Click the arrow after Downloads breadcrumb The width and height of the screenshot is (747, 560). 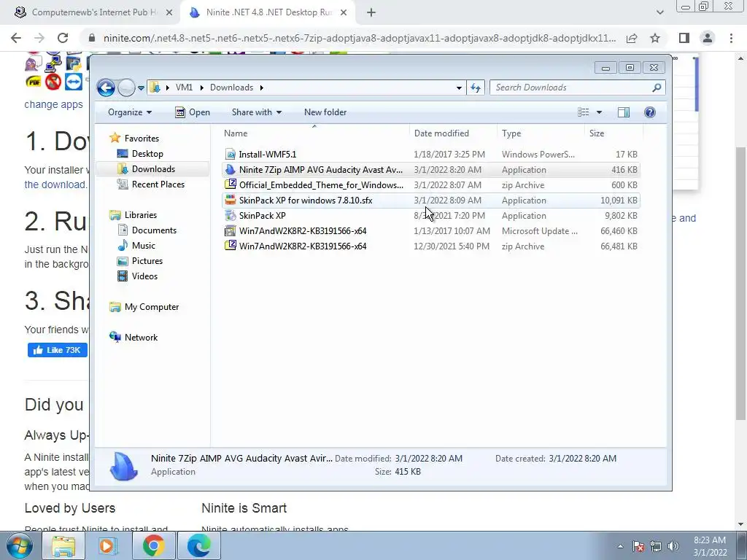262,87
